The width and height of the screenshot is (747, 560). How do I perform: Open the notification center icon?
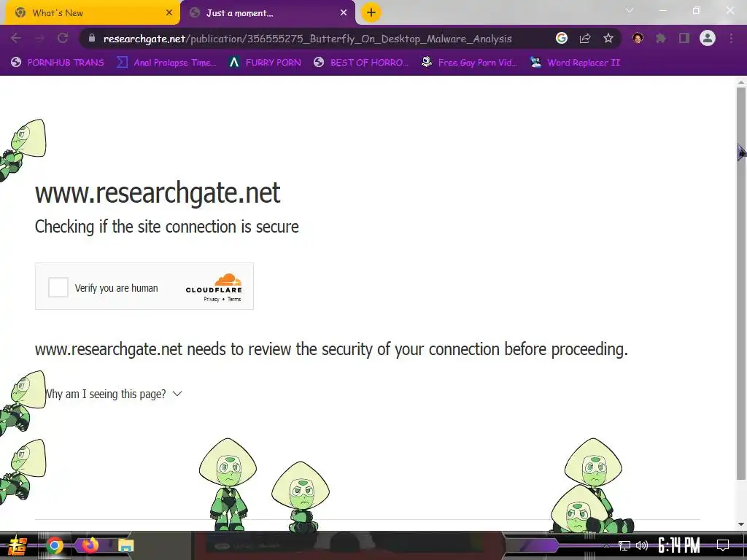[723, 545]
